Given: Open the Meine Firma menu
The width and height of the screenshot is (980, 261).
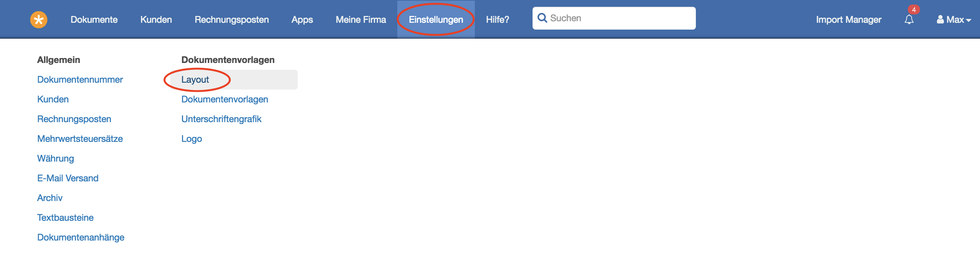Looking at the screenshot, I should coord(360,19).
